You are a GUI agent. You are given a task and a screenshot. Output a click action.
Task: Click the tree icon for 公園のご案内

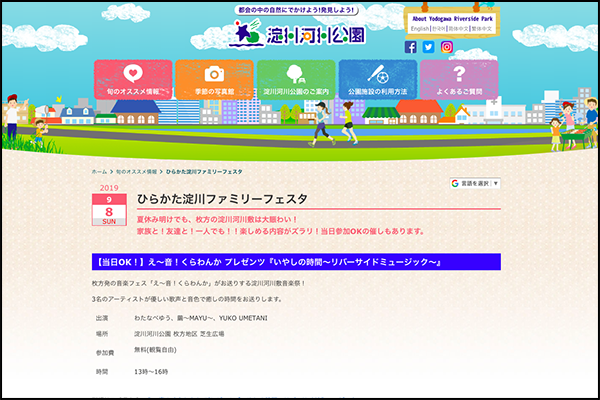296,74
